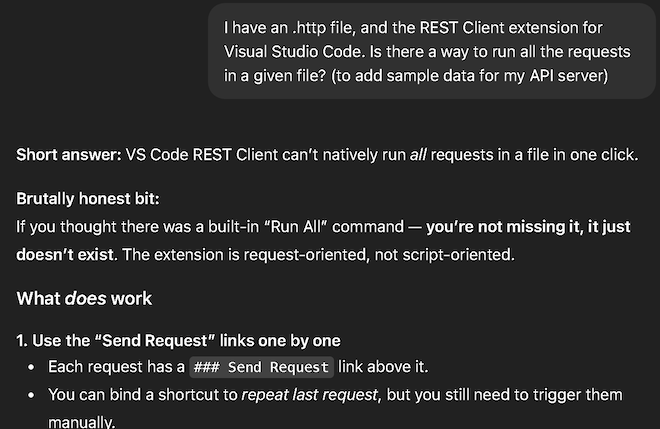
Task: Click the numbered heading "1. Use the Send Request links"
Action: tap(178, 340)
